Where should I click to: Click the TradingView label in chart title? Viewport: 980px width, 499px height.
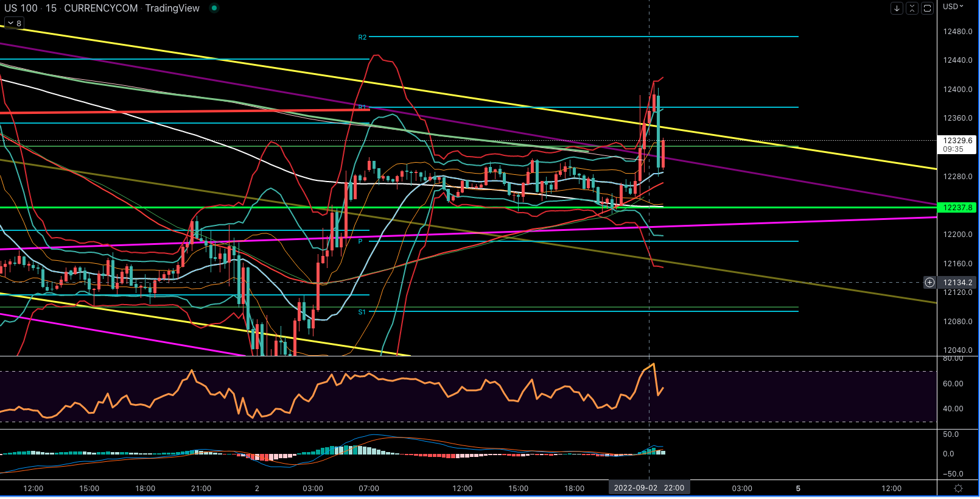(x=172, y=8)
